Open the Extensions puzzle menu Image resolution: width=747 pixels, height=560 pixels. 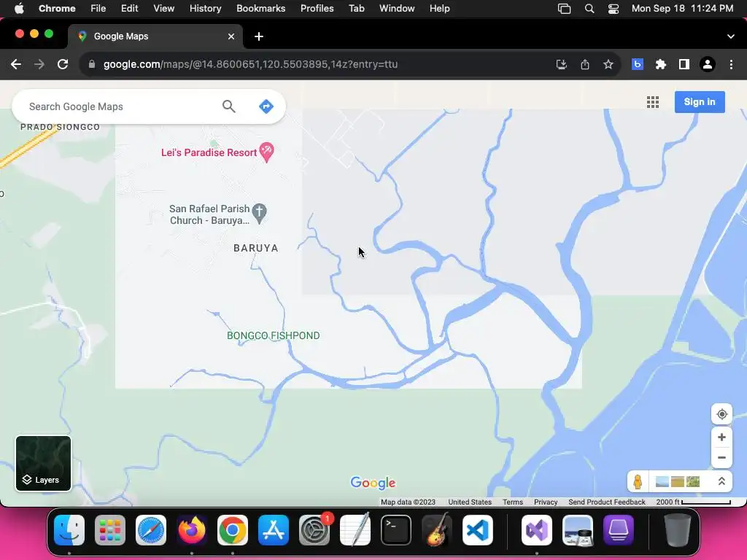click(660, 64)
